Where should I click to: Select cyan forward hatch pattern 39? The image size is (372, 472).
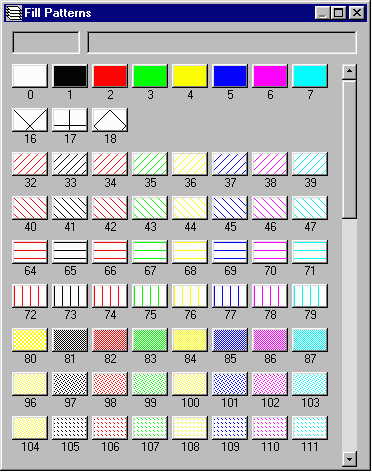(310, 164)
